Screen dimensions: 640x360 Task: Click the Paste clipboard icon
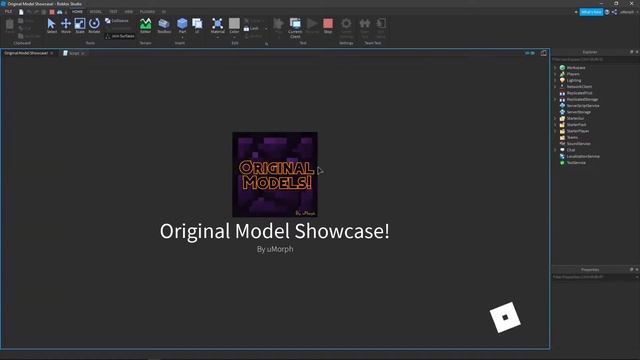(9, 25)
